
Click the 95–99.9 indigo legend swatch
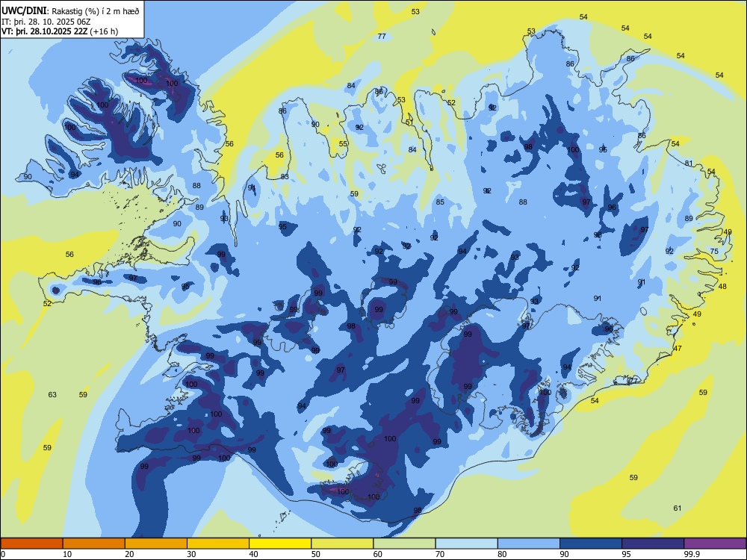coord(653,544)
